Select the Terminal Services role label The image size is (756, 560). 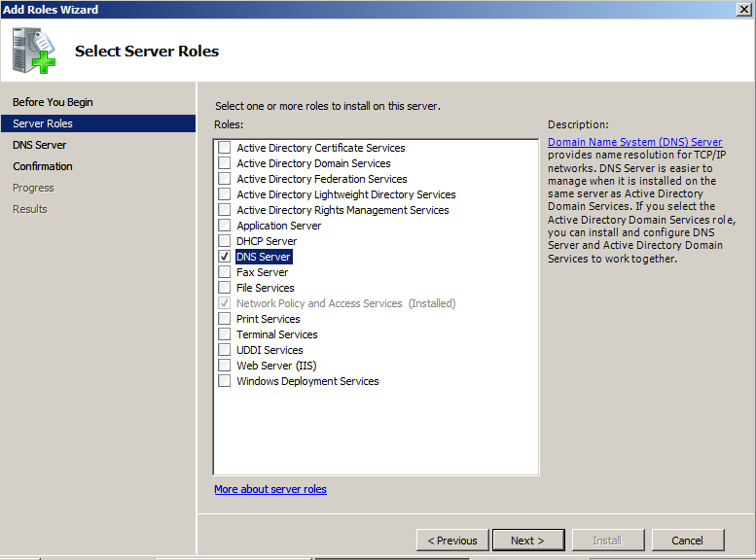click(277, 334)
